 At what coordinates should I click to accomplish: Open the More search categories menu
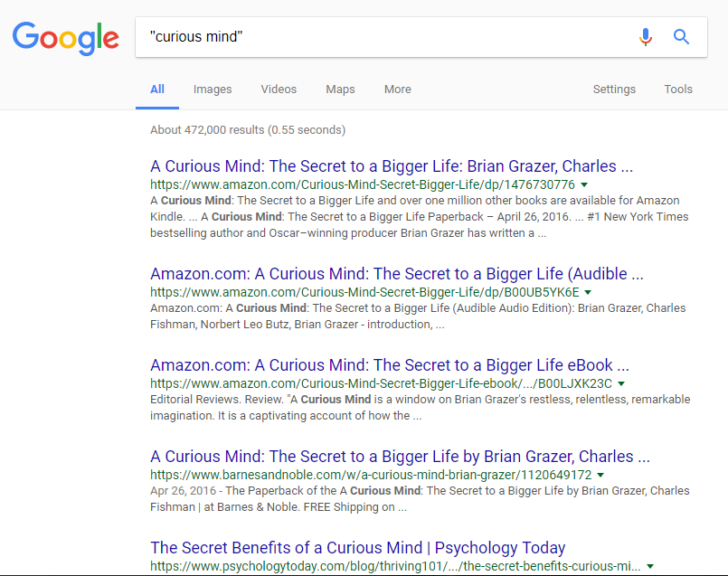397,90
